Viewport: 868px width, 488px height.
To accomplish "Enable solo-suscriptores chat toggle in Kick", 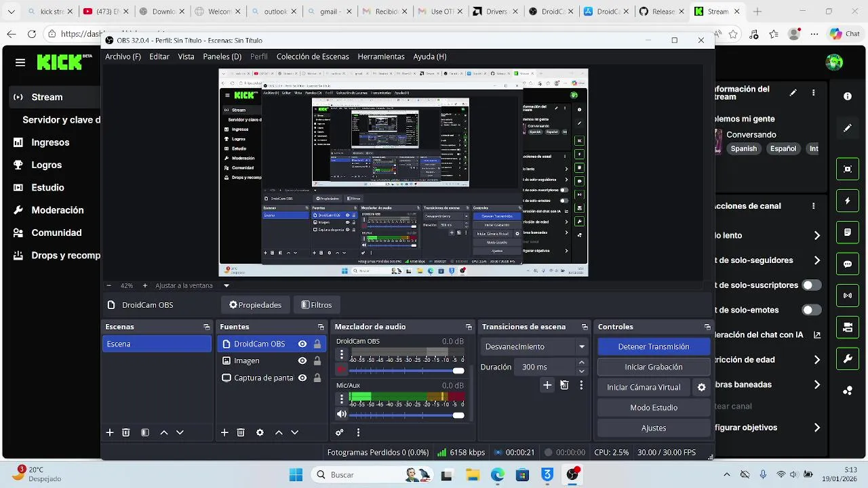I will [811, 285].
